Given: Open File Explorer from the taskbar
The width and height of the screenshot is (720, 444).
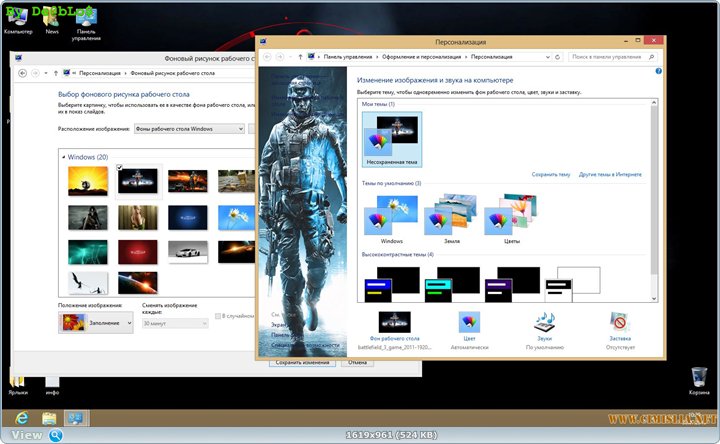Looking at the screenshot, I should coord(48,417).
